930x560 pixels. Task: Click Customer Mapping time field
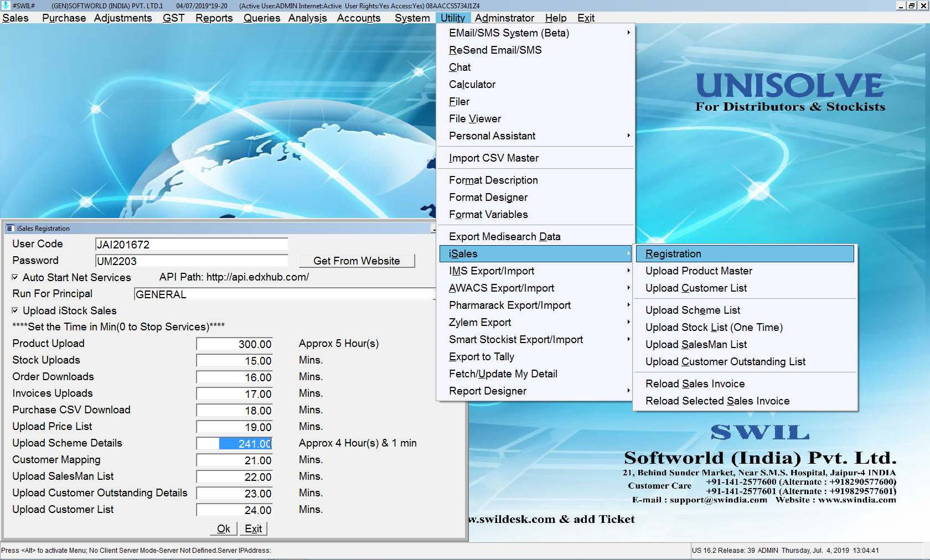[x=234, y=460]
